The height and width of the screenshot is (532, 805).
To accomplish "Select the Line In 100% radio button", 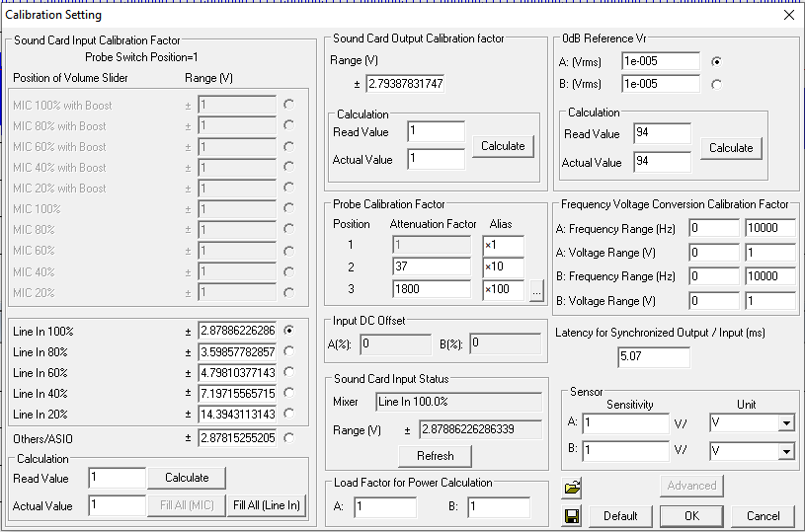I will click(x=288, y=331).
